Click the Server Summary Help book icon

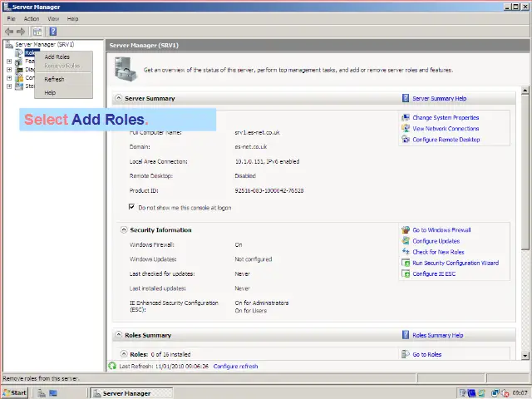(x=406, y=98)
